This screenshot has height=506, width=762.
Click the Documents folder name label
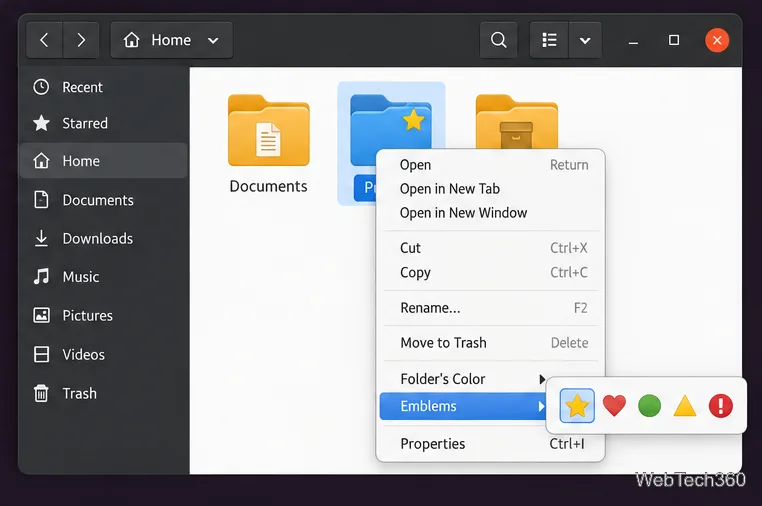(x=268, y=187)
